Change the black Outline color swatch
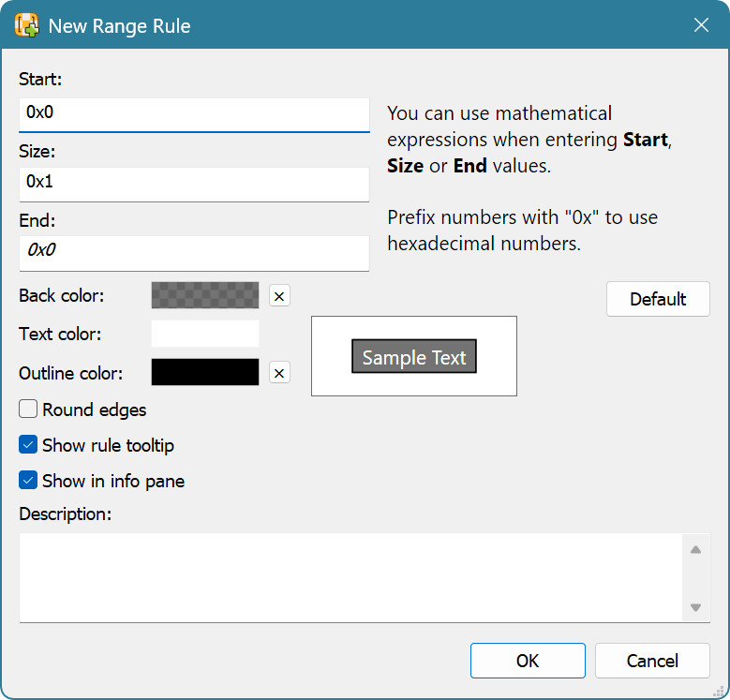 [204, 372]
